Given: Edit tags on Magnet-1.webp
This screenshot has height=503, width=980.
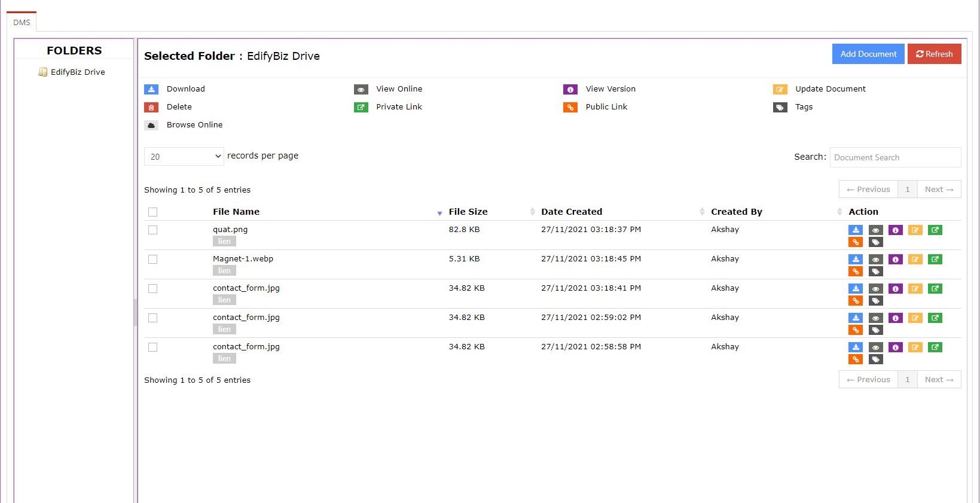Looking at the screenshot, I should pos(875,272).
